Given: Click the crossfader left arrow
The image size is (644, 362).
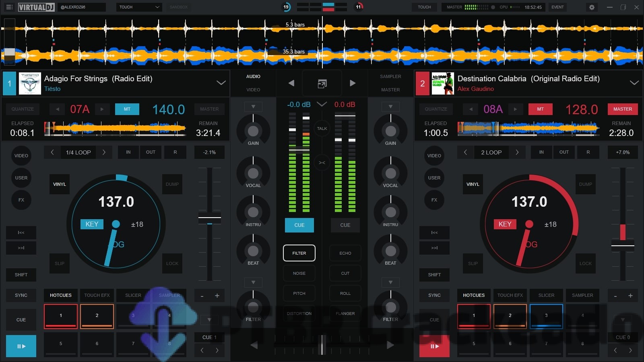Looking at the screenshot, I should tap(254, 345).
